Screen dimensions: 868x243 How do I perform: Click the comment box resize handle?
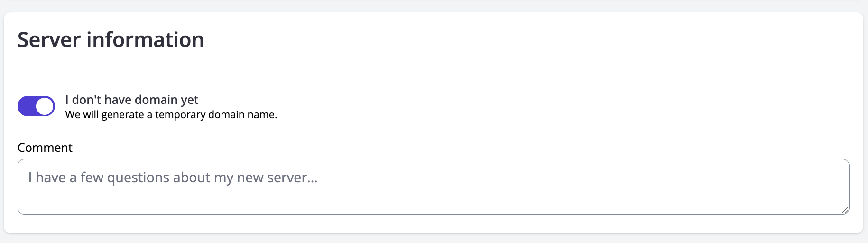click(845, 210)
